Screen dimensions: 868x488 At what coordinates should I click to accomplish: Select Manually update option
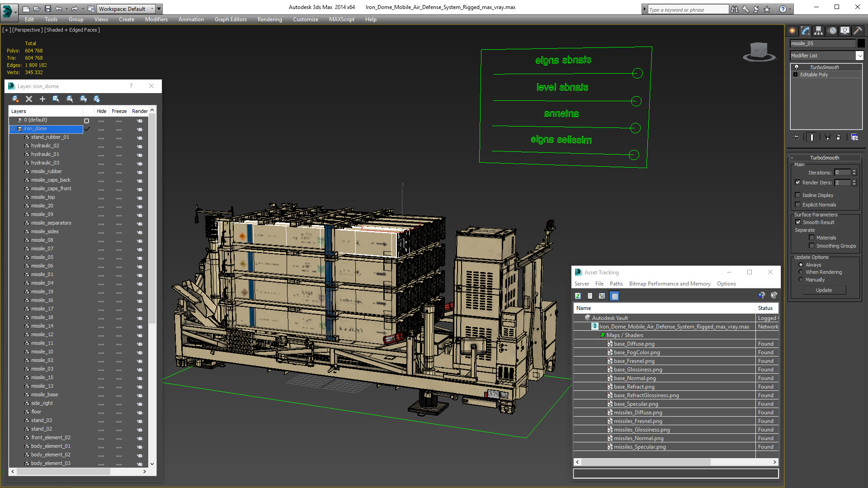(801, 280)
